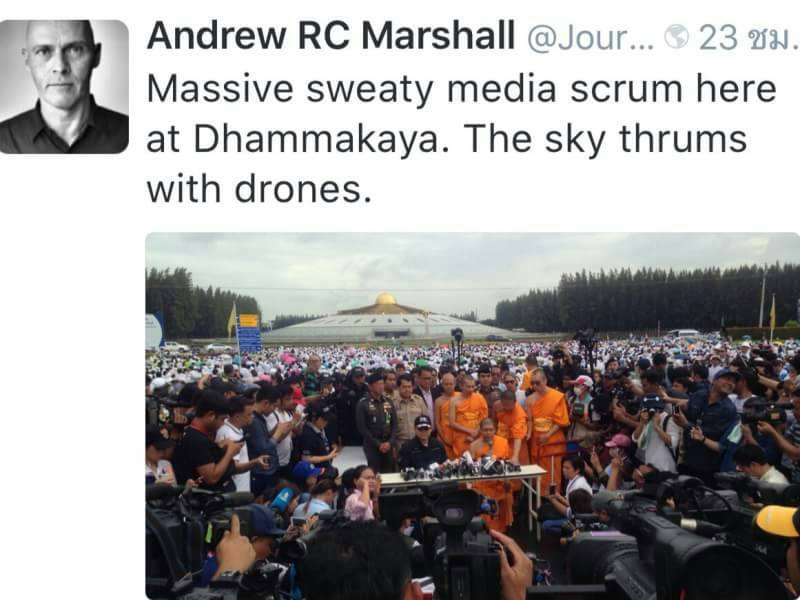Viewport: 800px width, 600px height.
Task: Click the word 'scrum' in the tweet
Action: (627, 90)
